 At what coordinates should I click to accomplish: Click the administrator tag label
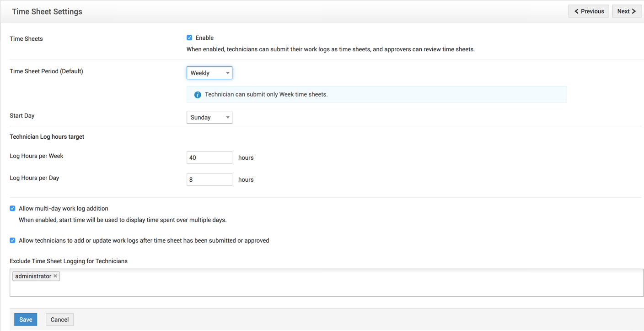click(33, 276)
